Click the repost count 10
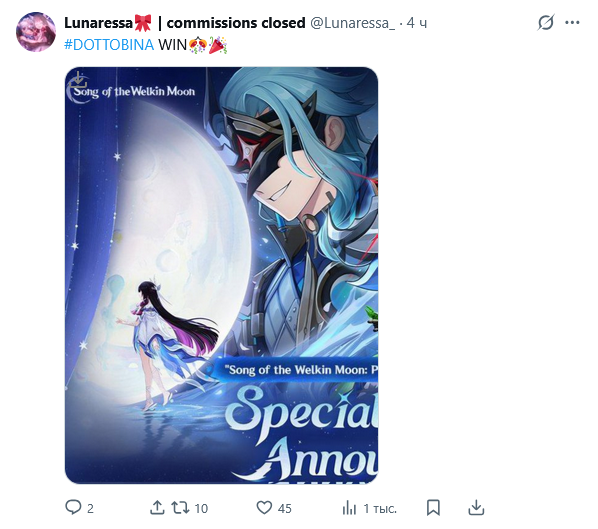598x529 pixels. coord(201,508)
